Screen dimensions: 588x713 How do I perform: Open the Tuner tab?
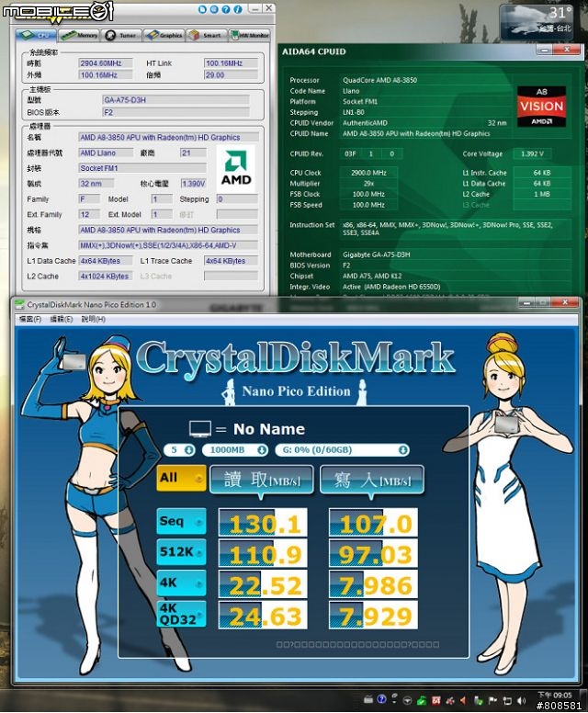click(x=121, y=35)
